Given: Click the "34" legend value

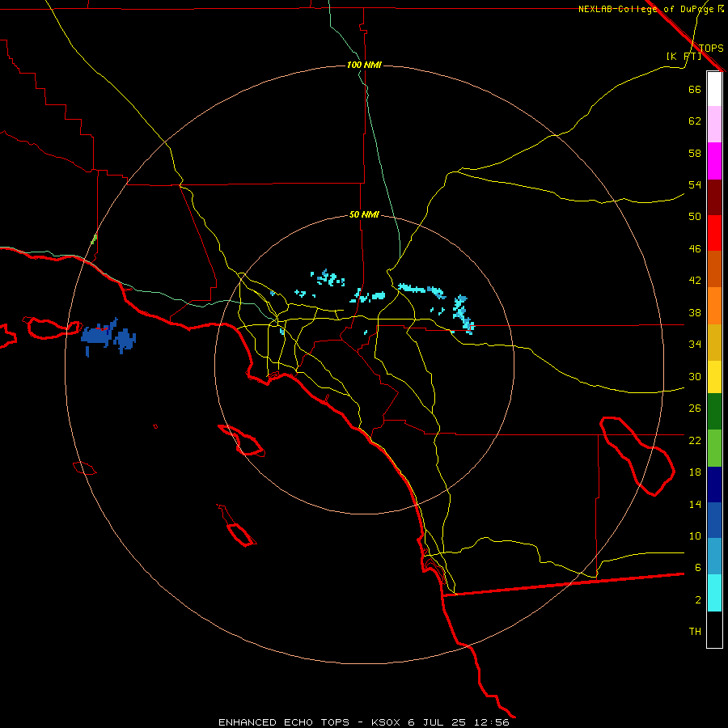Looking at the screenshot, I should point(695,345).
